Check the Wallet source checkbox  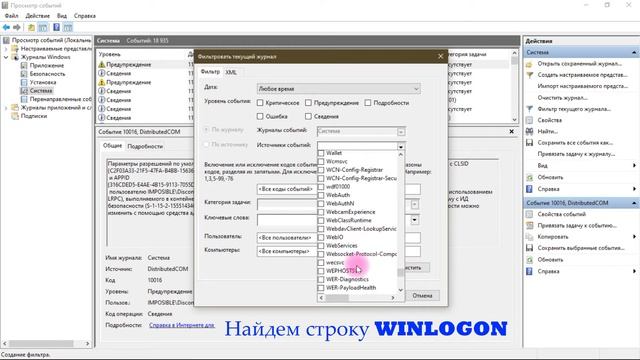[x=321, y=153]
